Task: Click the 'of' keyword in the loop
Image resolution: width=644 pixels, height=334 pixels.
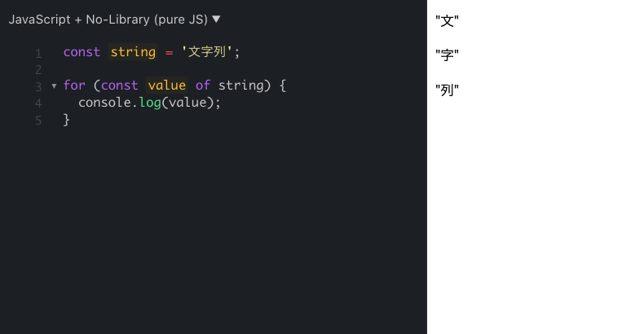Action: 203,86
